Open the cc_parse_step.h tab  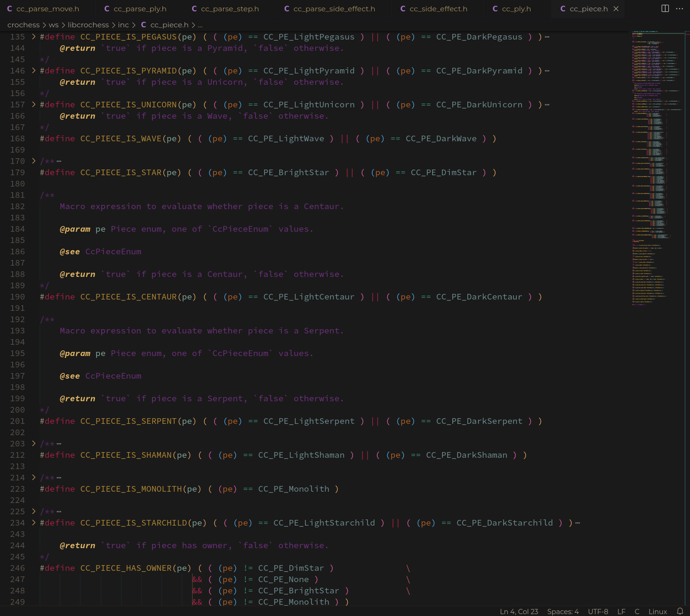pyautogui.click(x=225, y=9)
